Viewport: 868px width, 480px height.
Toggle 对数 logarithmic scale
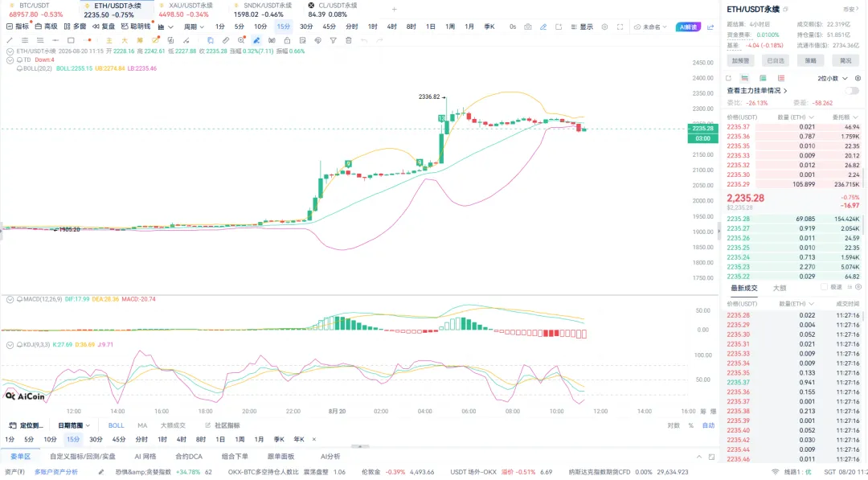coord(674,425)
